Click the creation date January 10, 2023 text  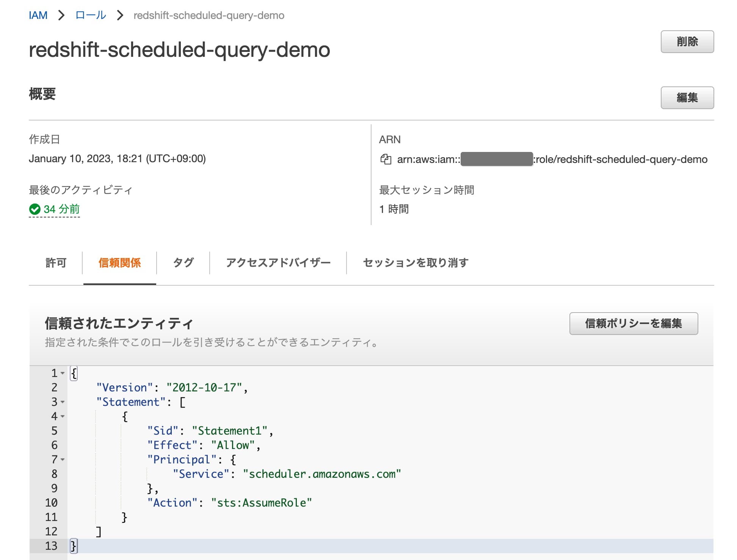coord(117,158)
